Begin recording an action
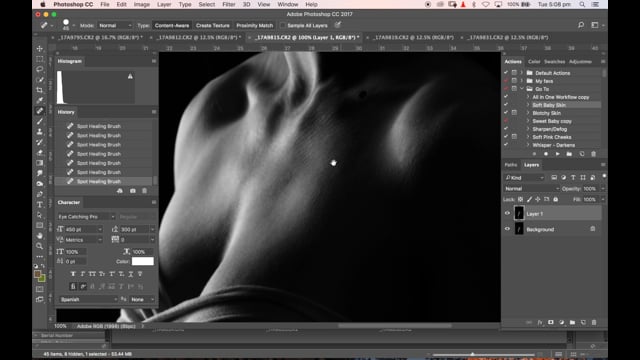 point(546,154)
